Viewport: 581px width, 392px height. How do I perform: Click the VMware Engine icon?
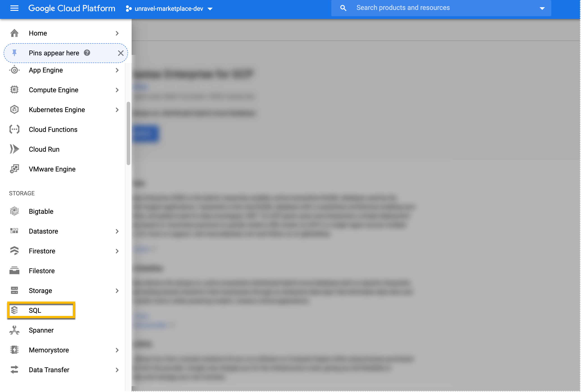tap(14, 169)
